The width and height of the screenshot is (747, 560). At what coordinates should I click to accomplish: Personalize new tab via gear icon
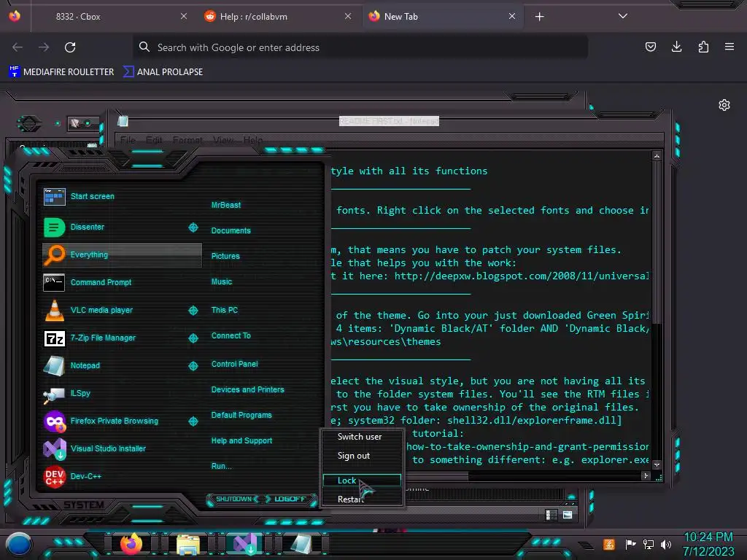pos(724,105)
